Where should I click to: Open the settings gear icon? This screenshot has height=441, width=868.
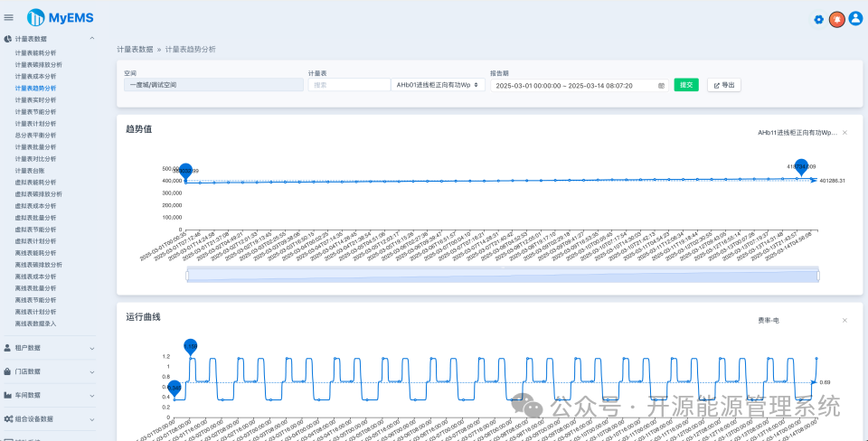(x=819, y=19)
